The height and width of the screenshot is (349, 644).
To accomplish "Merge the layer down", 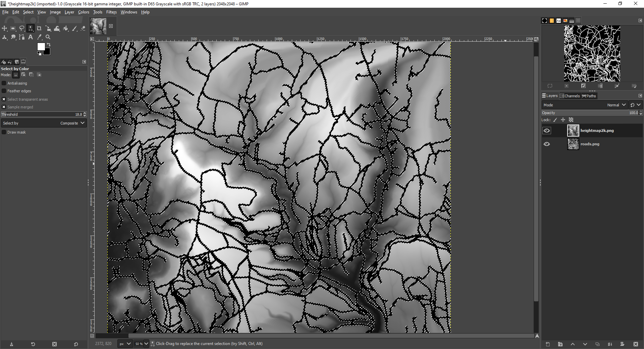I will (610, 344).
